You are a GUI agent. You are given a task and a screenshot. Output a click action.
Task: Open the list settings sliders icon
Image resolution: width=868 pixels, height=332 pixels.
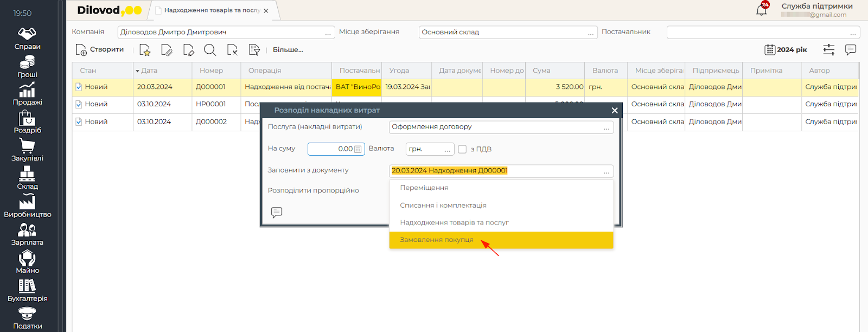pos(828,50)
